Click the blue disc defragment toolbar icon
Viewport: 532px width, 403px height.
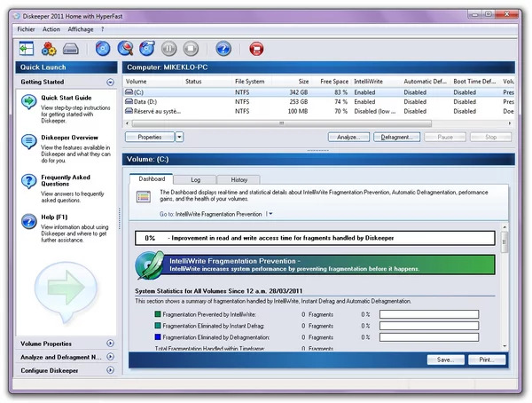103,49
